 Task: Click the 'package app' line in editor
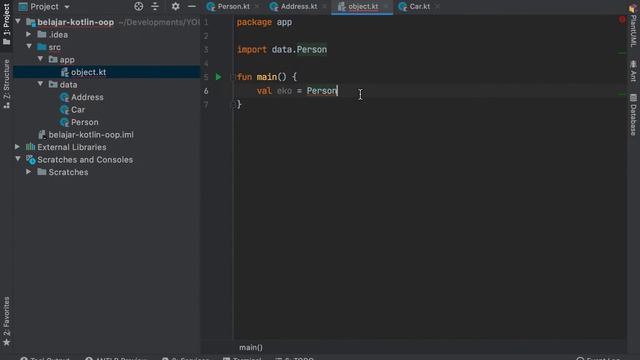[x=264, y=22]
